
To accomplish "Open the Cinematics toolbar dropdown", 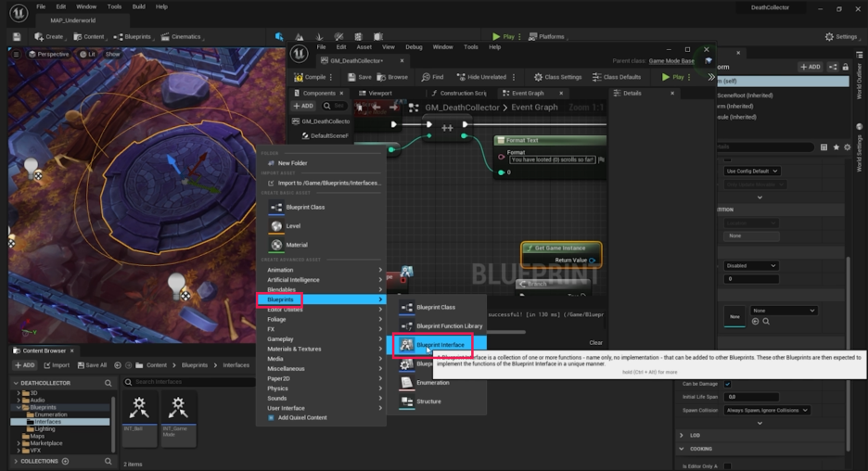I will 182,36.
